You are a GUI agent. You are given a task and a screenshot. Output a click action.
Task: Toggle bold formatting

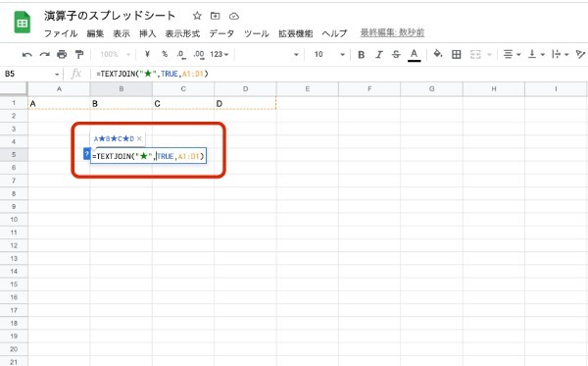click(361, 55)
